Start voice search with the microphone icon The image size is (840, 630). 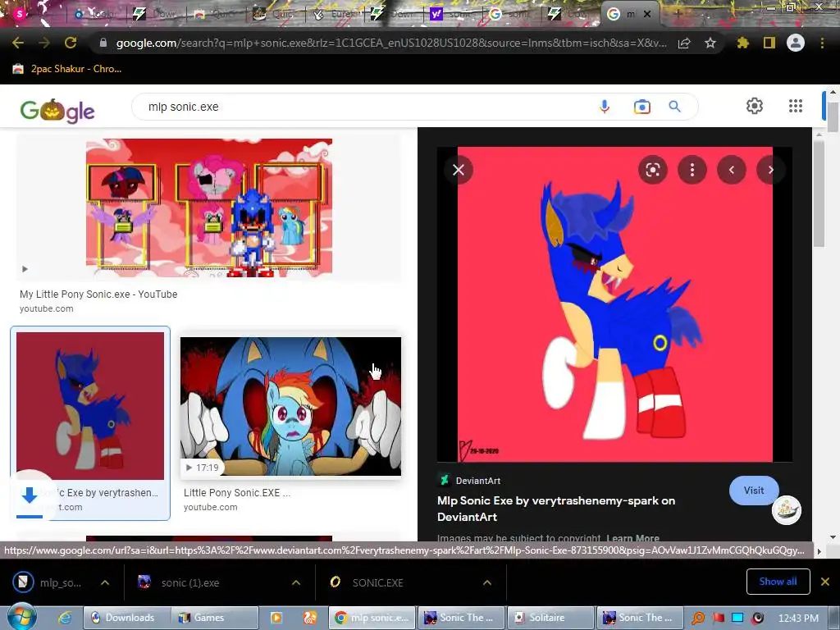(605, 107)
